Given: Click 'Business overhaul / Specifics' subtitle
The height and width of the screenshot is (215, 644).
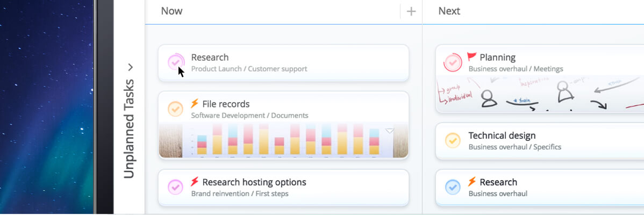Looking at the screenshot, I should (x=514, y=147).
